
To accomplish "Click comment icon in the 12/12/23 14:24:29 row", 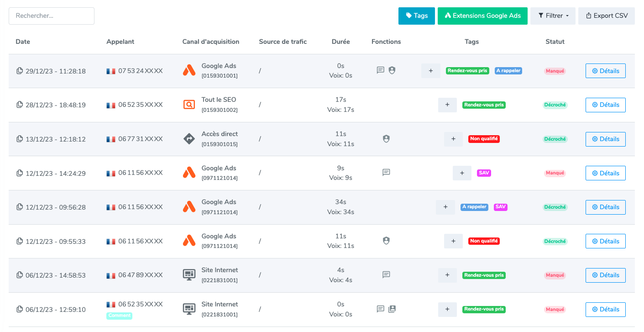I will point(386,173).
